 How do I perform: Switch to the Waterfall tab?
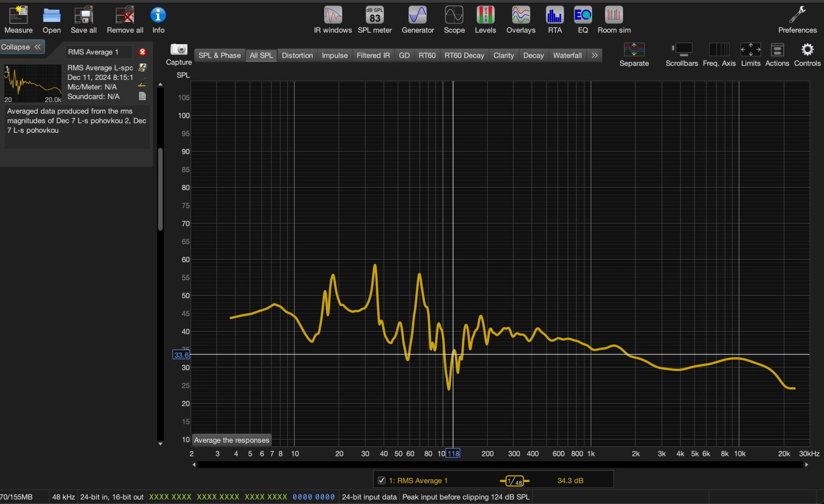tap(567, 56)
